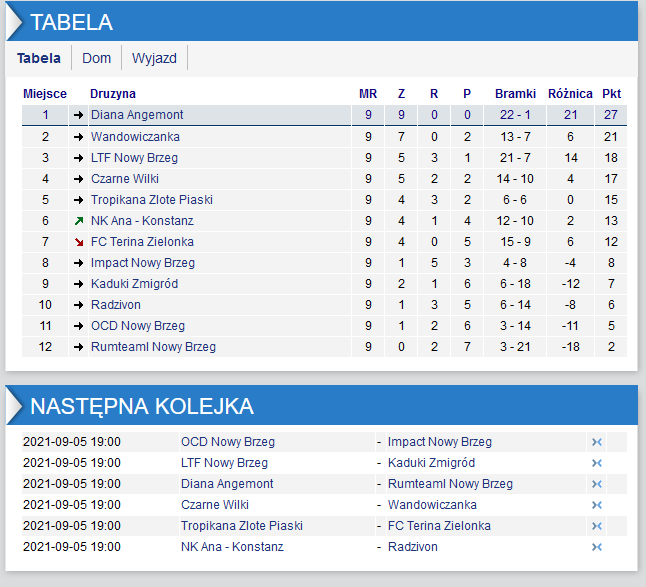This screenshot has height=587, width=646.
Task: Click the match icon for LTF Nowy Brzeg fixture
Action: [x=597, y=463]
